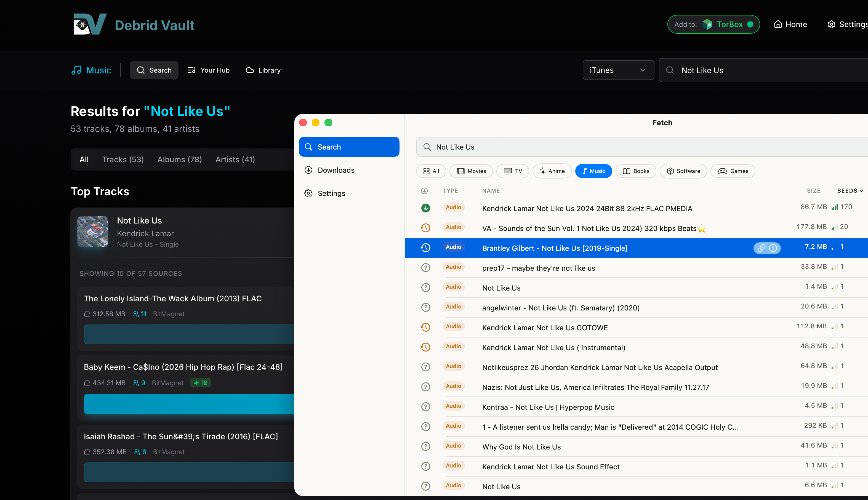Show info for Brantley Gilbert row
The height and width of the screenshot is (500, 868).
pyautogui.click(x=773, y=248)
